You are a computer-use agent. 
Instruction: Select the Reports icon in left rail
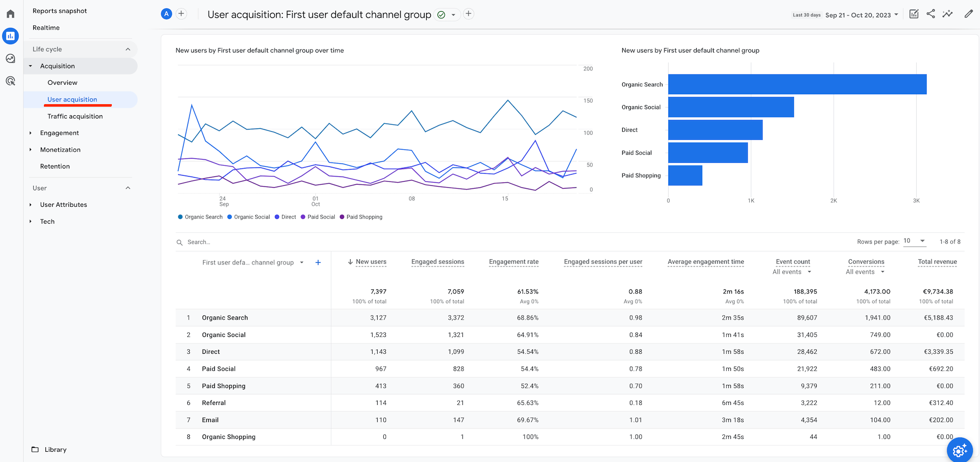[x=10, y=36]
